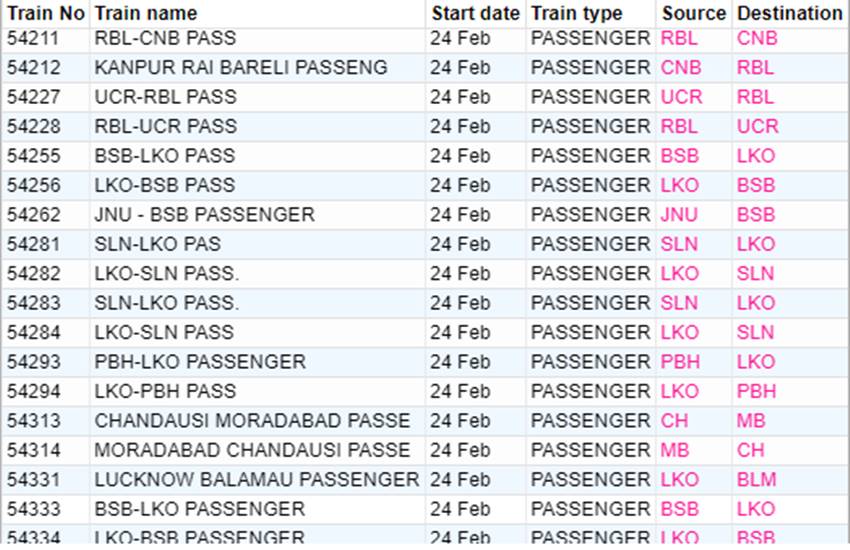Click the Source column header
This screenshot has height=550, width=850.
[x=693, y=13]
